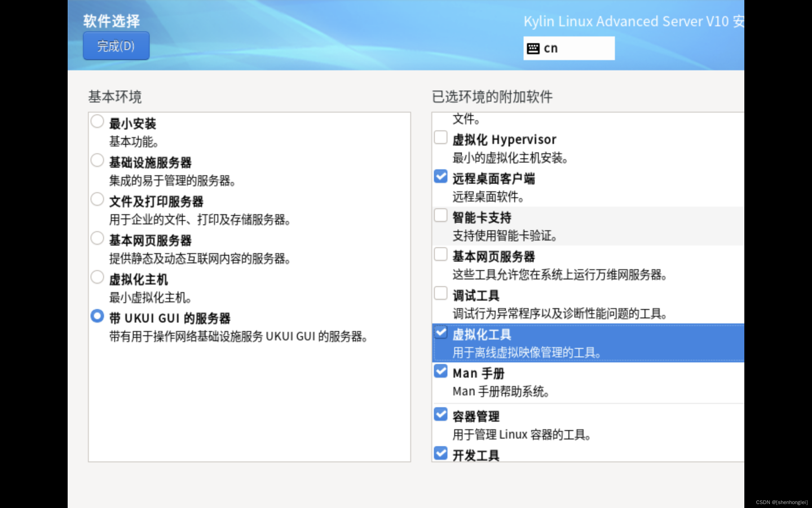Click the 开发工具 label

pos(476,456)
